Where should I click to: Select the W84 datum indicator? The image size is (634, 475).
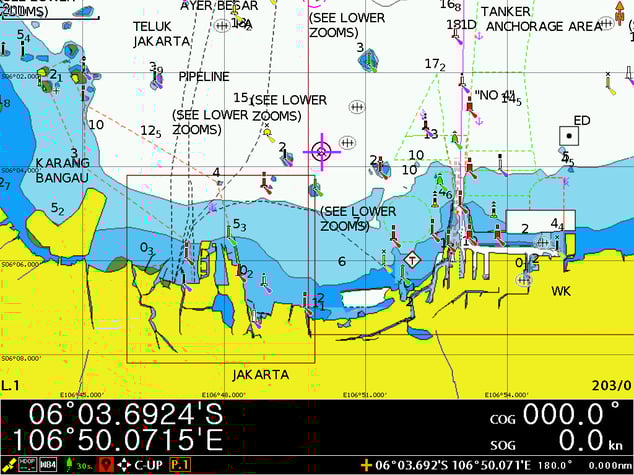48,465
